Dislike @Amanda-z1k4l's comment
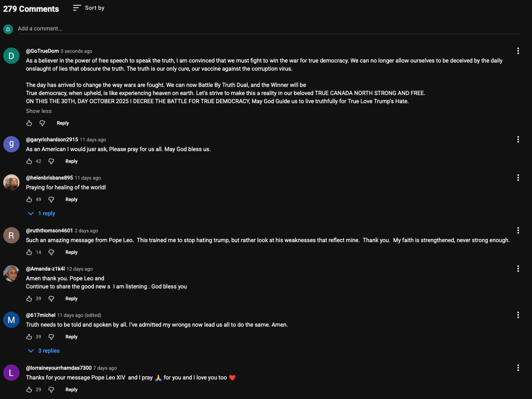The height and width of the screenshot is (399, 532). pos(51,299)
